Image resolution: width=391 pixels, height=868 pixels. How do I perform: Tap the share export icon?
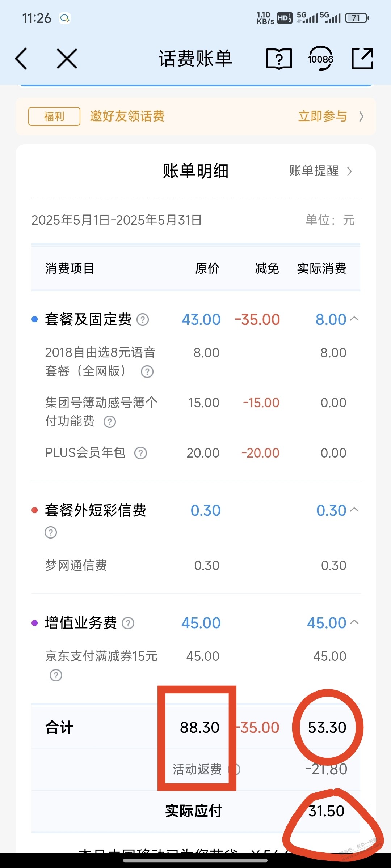362,59
